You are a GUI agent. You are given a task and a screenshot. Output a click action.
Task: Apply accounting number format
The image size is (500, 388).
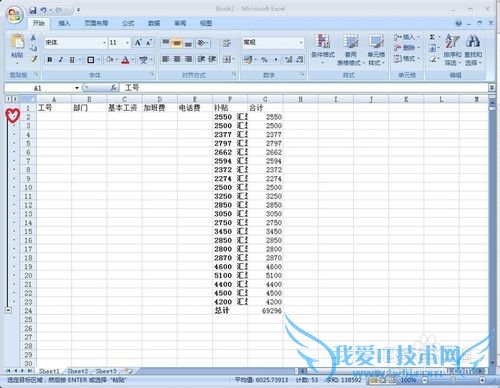point(248,60)
